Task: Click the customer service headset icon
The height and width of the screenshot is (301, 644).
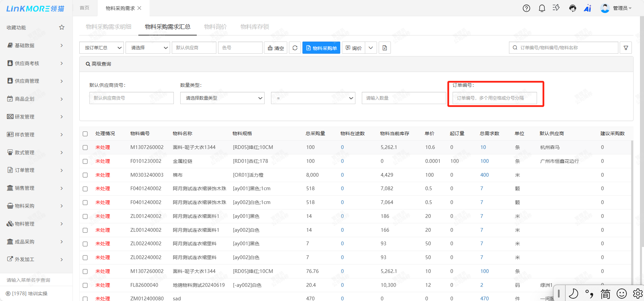Action: pyautogui.click(x=572, y=8)
